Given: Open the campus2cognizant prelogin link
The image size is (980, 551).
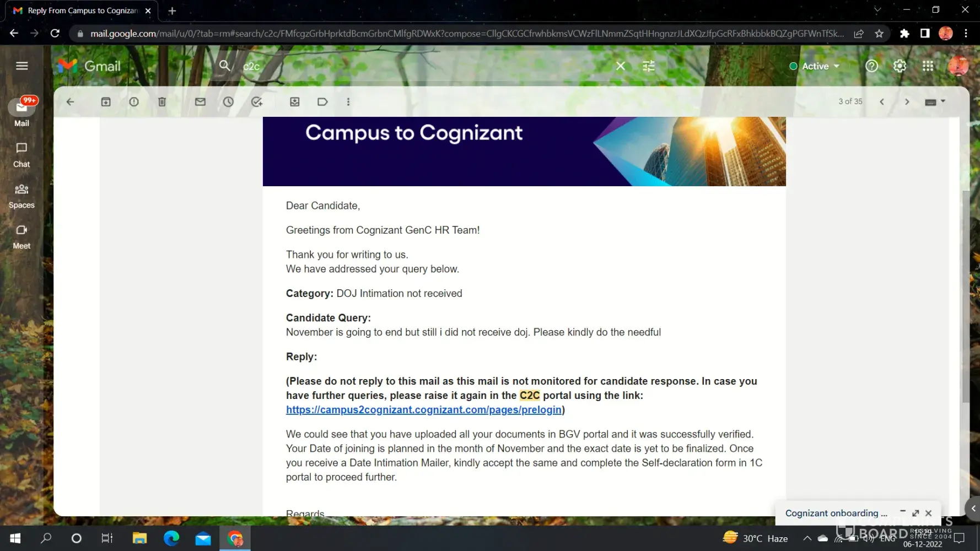Looking at the screenshot, I should [x=423, y=410].
